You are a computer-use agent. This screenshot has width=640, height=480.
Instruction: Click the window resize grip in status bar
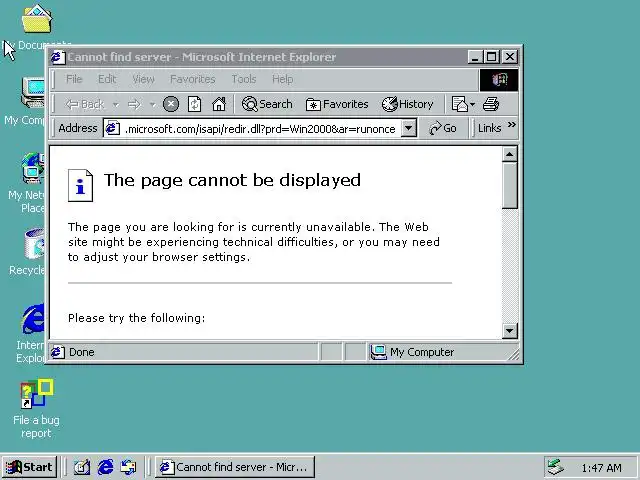(514, 354)
